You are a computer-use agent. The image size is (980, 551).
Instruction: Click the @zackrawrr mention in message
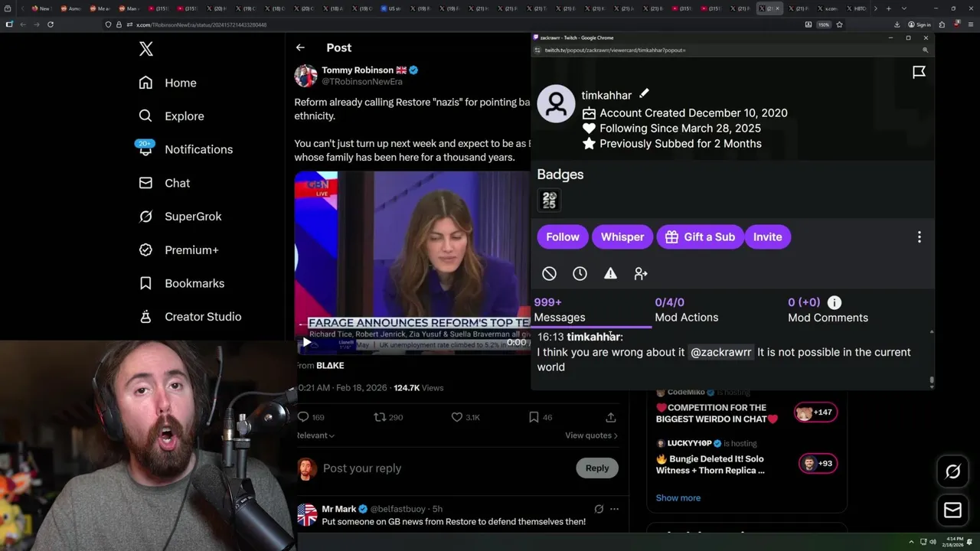click(x=720, y=352)
